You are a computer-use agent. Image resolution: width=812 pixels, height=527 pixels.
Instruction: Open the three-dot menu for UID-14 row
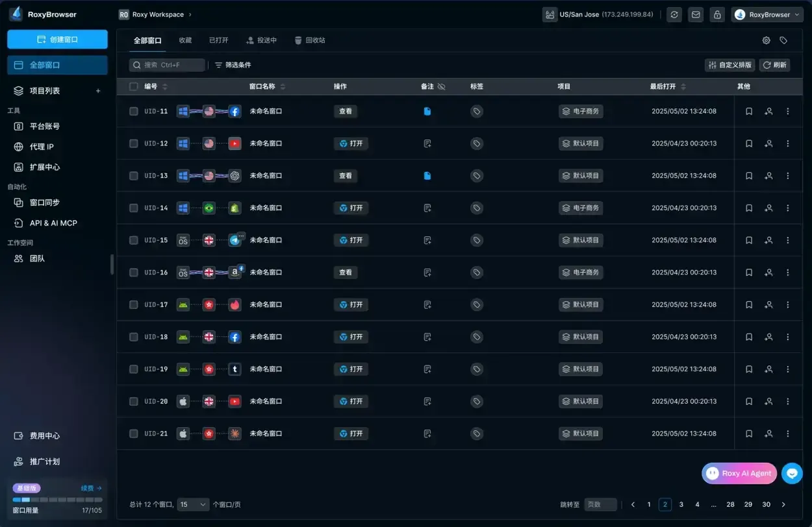coord(787,208)
